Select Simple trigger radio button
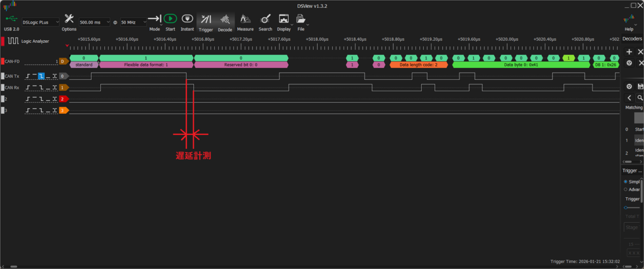Screen dimensions: 644x269 [626, 181]
